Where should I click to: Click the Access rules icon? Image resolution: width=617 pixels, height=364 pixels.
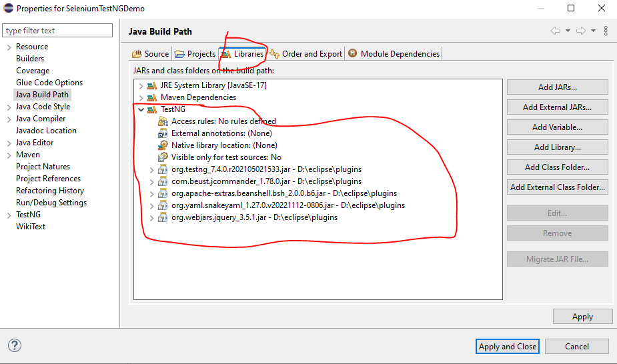(163, 121)
